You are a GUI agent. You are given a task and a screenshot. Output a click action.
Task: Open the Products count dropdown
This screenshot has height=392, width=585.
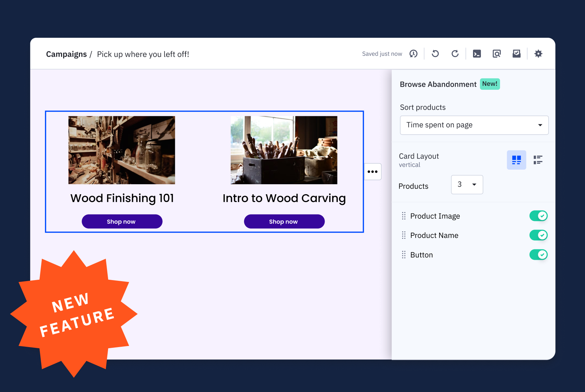pos(467,185)
